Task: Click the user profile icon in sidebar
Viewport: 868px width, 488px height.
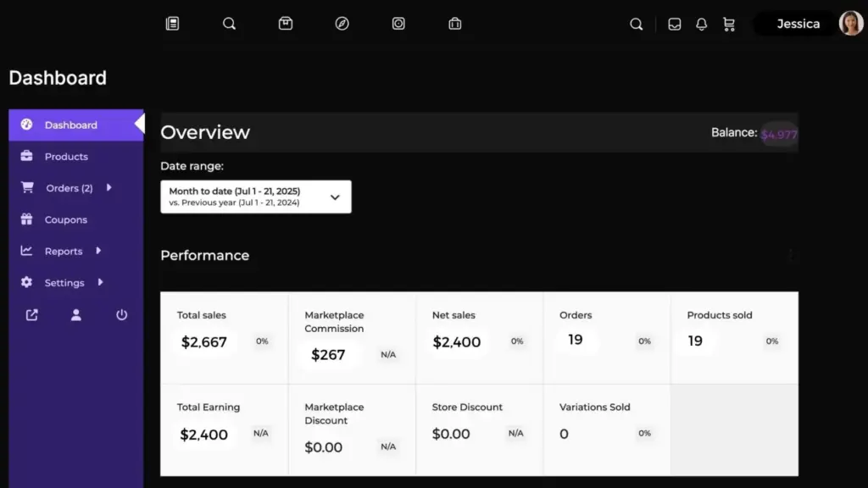Action: 76,315
